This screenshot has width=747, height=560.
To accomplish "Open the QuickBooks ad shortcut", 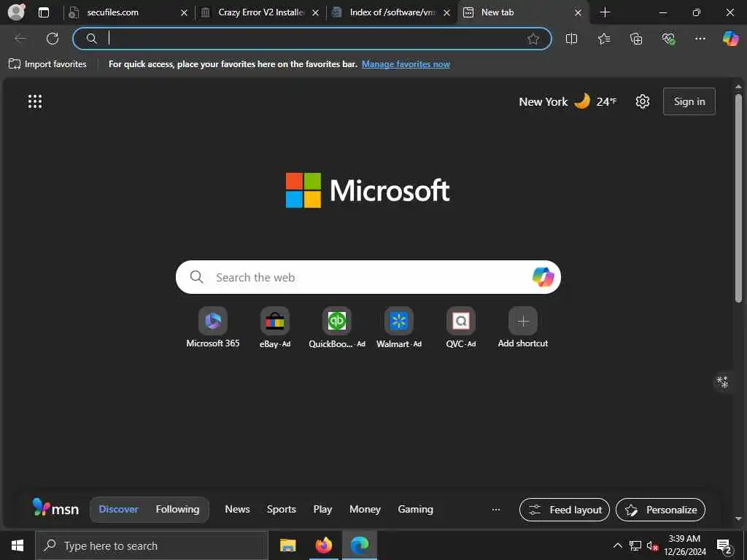I will point(337,328).
